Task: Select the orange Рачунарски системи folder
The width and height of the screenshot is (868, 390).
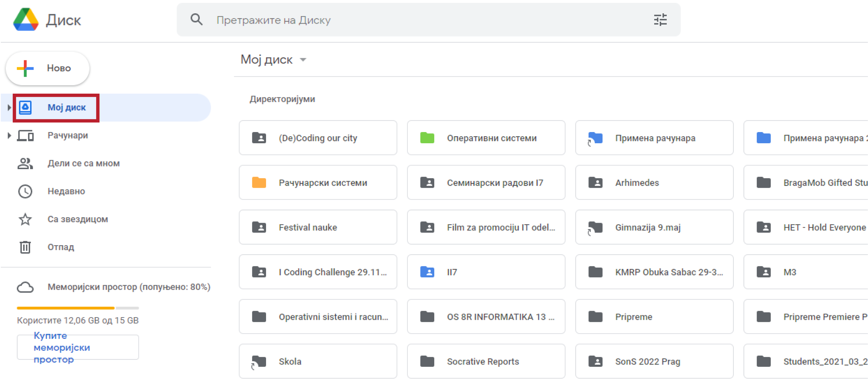Action: coord(318,183)
